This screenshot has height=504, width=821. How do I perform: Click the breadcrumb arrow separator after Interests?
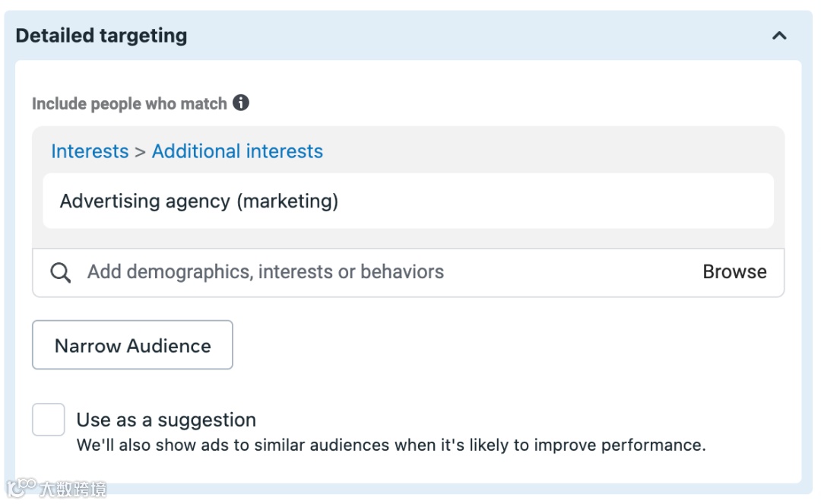[140, 152]
